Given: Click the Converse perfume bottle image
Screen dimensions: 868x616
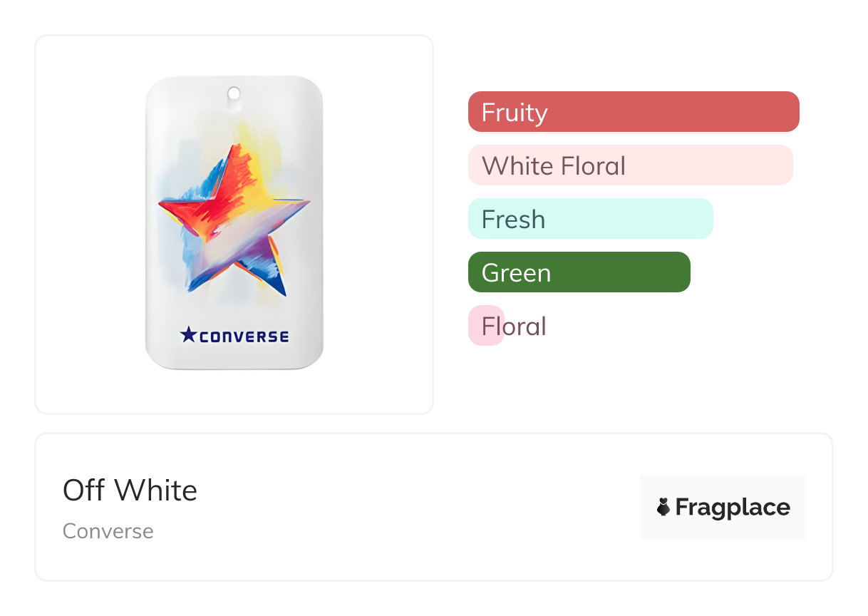Looking at the screenshot, I should tap(234, 222).
